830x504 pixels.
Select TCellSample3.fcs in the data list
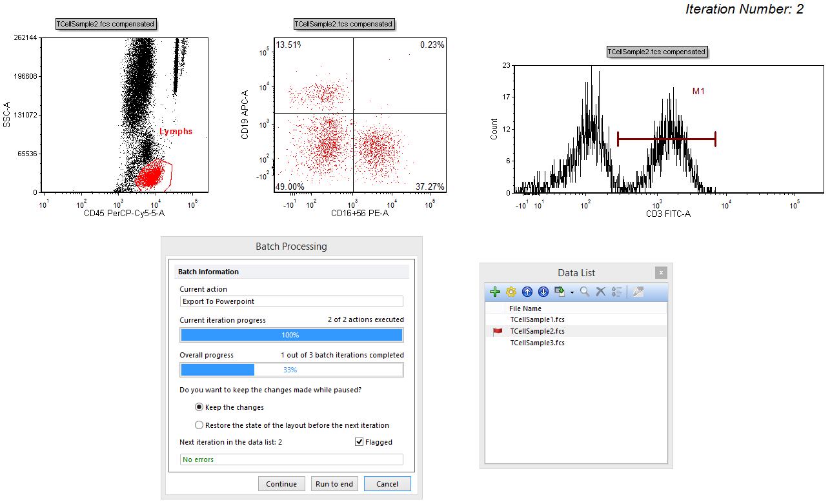[x=537, y=343]
